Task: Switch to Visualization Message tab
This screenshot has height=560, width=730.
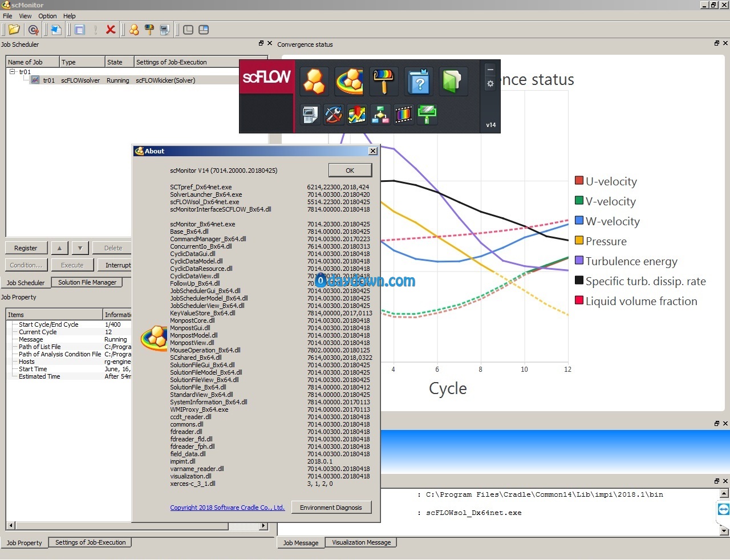Action: (x=361, y=542)
